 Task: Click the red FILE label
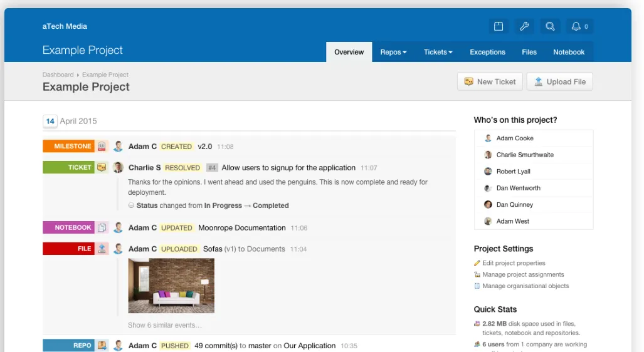tap(68, 249)
